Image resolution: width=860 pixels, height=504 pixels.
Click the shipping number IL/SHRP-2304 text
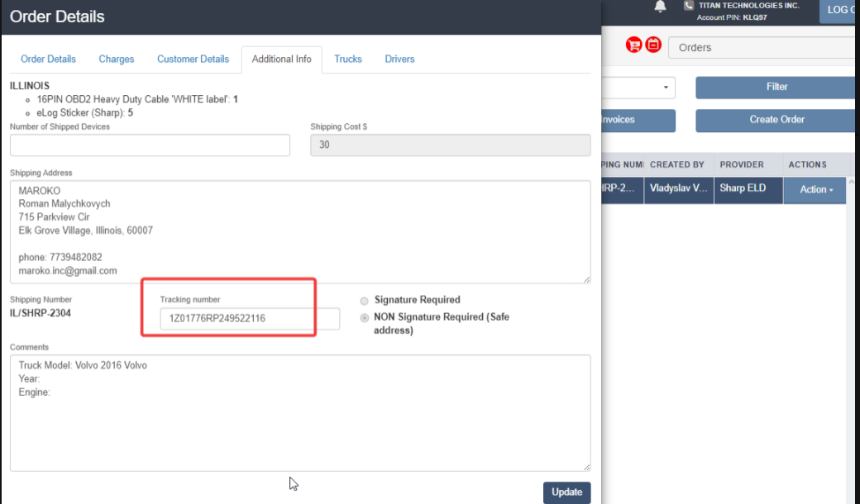tap(40, 313)
